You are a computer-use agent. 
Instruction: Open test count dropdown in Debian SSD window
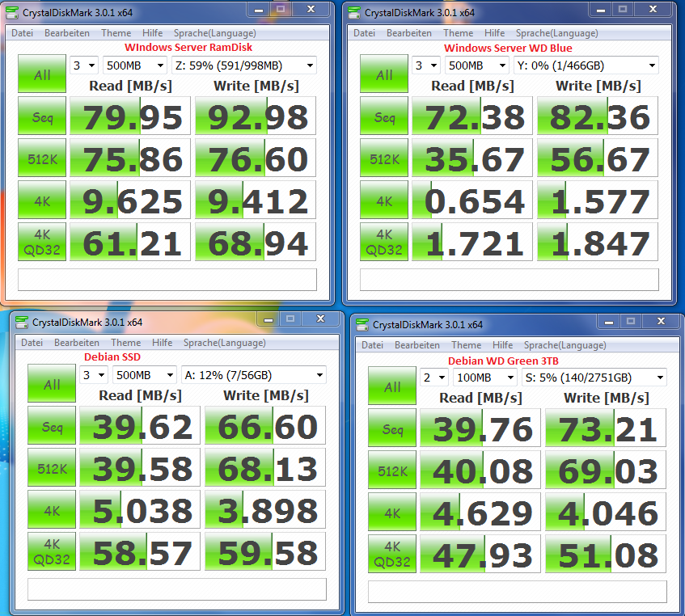click(94, 375)
